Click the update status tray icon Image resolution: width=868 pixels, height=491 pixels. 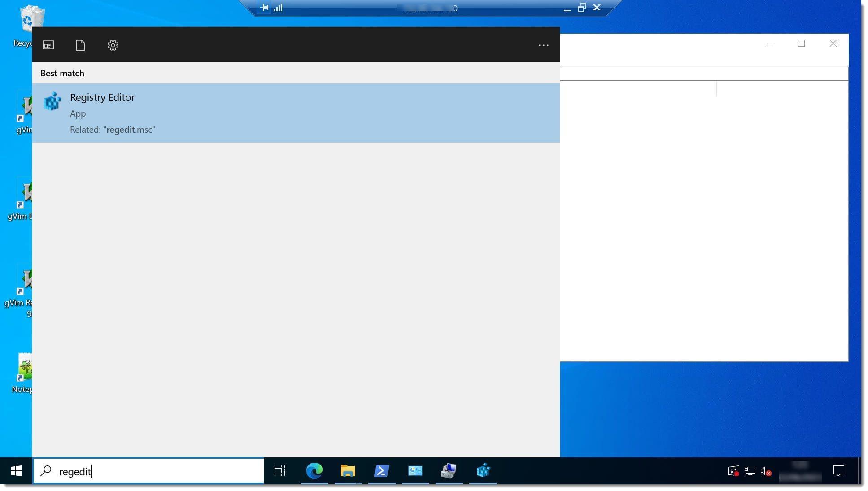point(733,471)
